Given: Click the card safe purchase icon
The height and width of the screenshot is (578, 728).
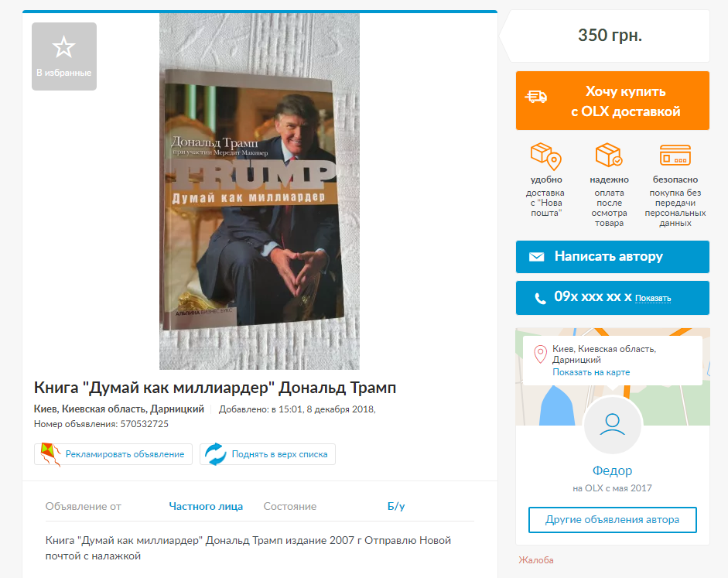Looking at the screenshot, I should pyautogui.click(x=675, y=155).
